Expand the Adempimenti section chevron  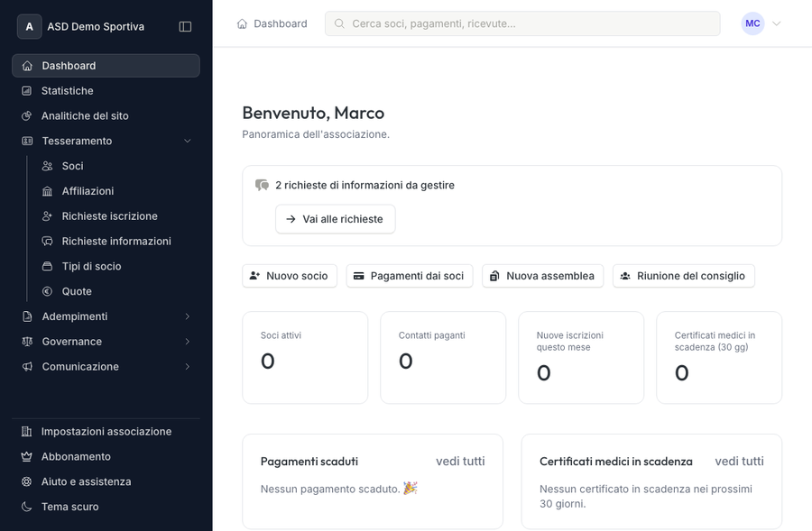pos(188,316)
